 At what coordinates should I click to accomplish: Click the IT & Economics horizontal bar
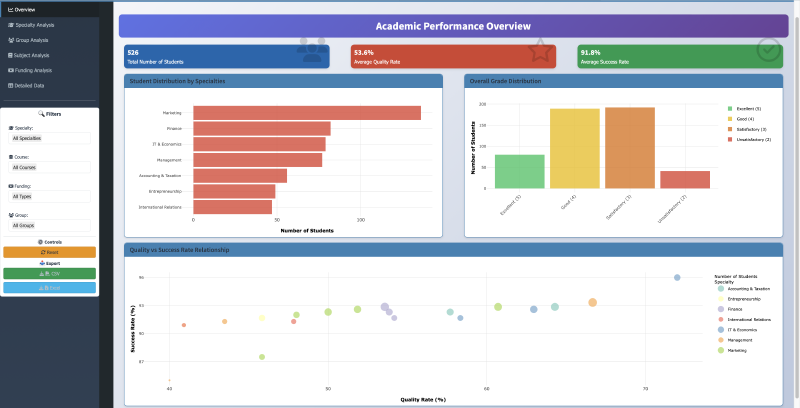(259, 144)
